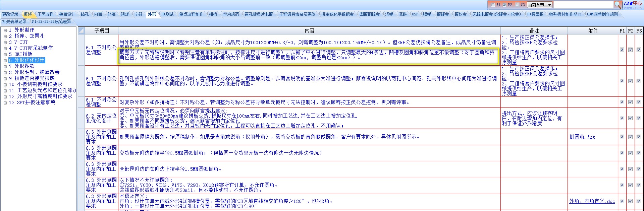Toggle P1 checkbox for 交货板无附边 row
644x211 pixels.
coord(622,153)
